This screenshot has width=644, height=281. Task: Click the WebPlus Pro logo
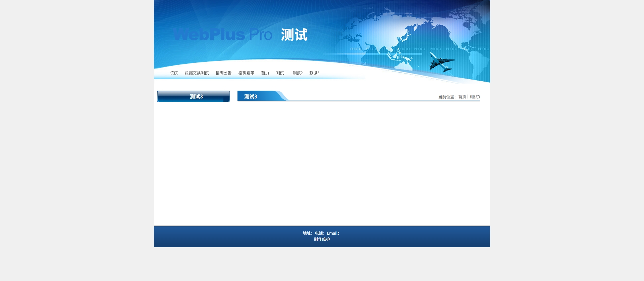point(222,35)
